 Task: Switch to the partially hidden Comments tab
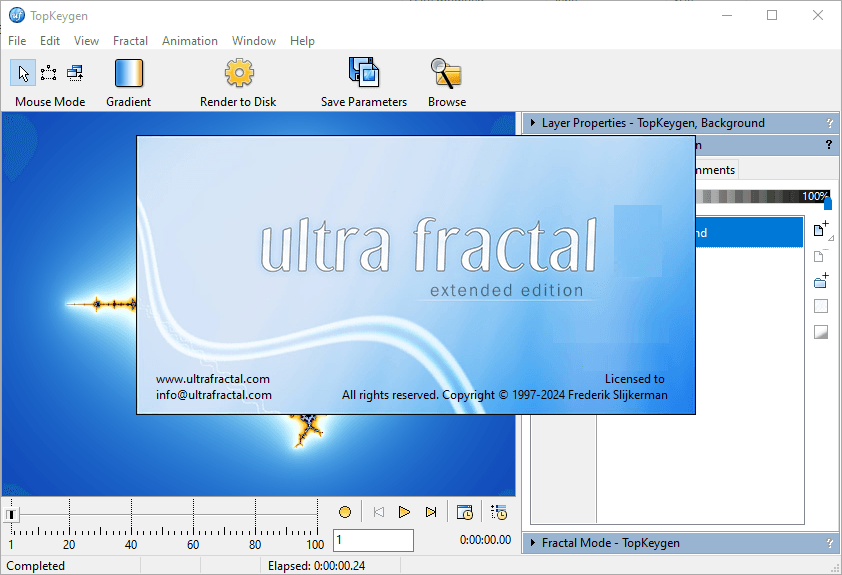(x=717, y=170)
